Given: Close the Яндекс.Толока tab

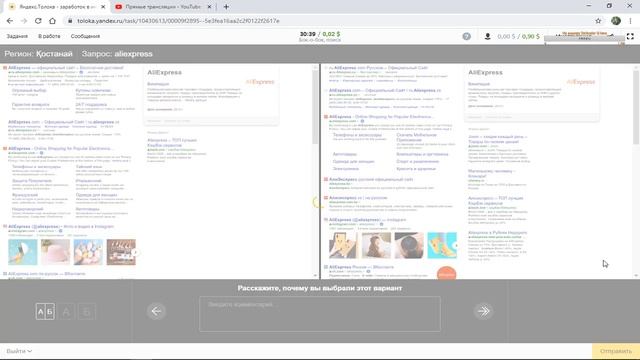Looking at the screenshot, I should coord(103,7).
